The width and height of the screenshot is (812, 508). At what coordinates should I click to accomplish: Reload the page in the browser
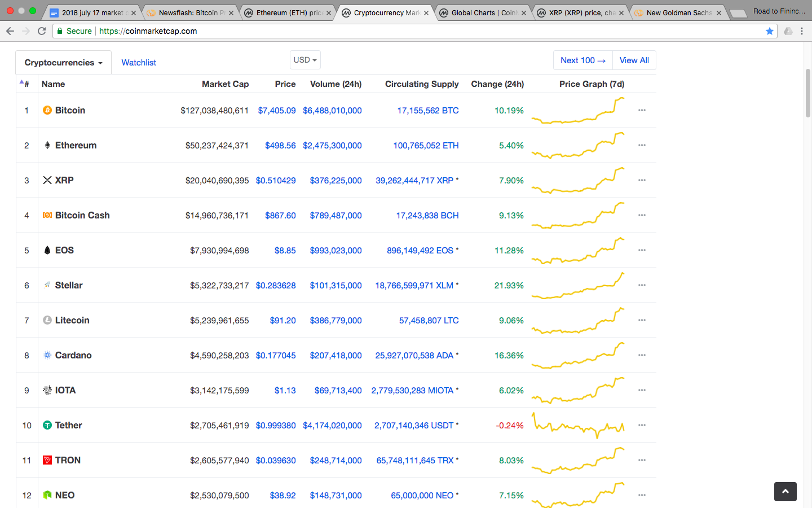42,31
